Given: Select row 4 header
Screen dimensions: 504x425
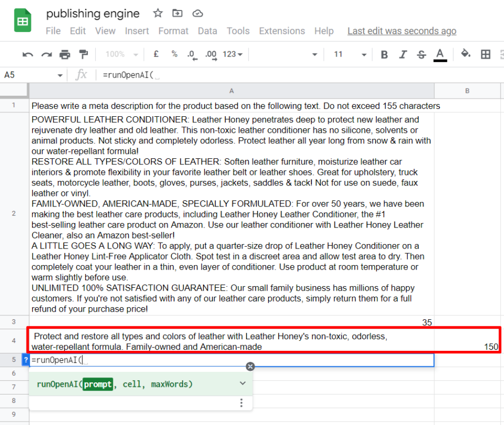Looking at the screenshot, I should 14,340.
